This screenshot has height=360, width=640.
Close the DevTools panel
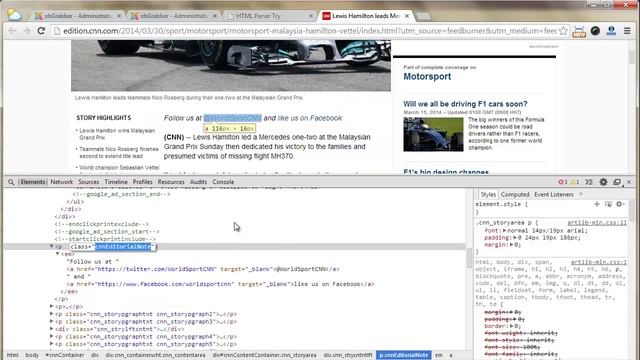pos(629,182)
